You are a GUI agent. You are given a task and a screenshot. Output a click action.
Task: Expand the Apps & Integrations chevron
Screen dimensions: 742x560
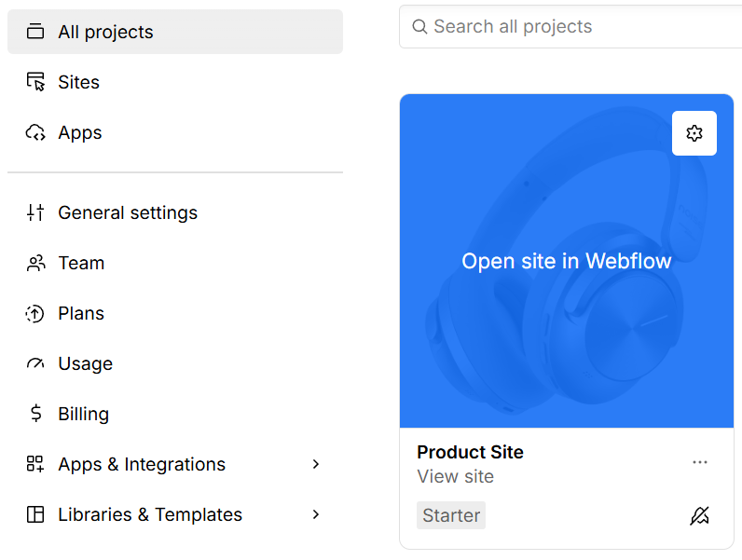coord(316,464)
